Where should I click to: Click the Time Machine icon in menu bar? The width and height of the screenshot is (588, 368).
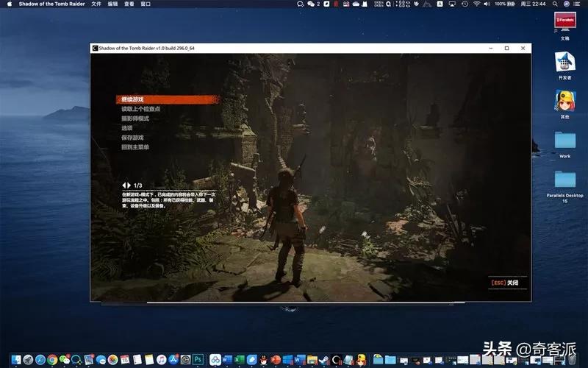tap(465, 4)
